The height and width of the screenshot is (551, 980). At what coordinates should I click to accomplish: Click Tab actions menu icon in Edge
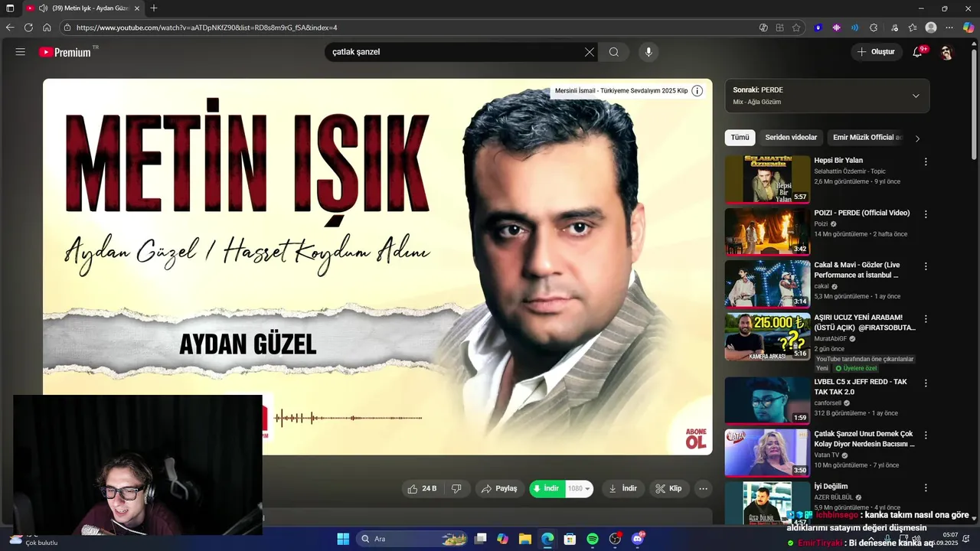10,8
